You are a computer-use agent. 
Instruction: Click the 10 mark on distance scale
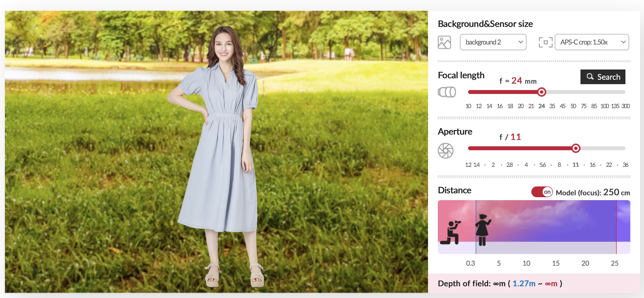526,263
